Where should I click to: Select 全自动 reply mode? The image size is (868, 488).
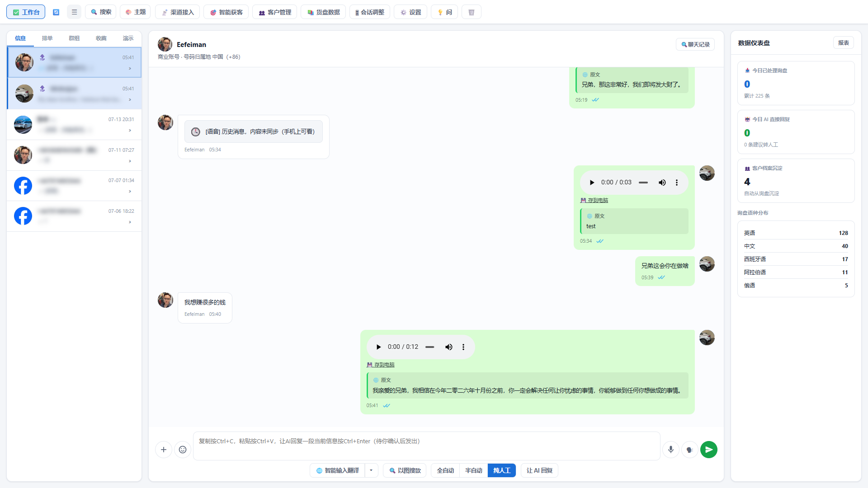(x=445, y=470)
